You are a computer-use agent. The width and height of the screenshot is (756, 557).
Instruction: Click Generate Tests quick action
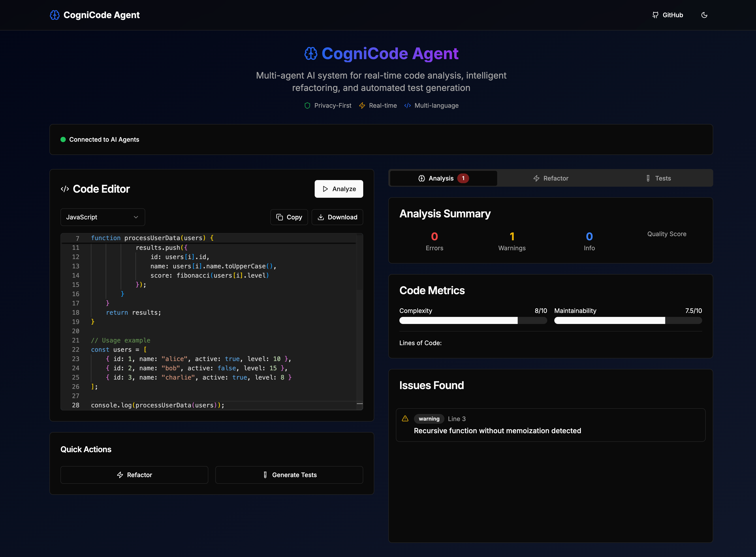click(289, 475)
